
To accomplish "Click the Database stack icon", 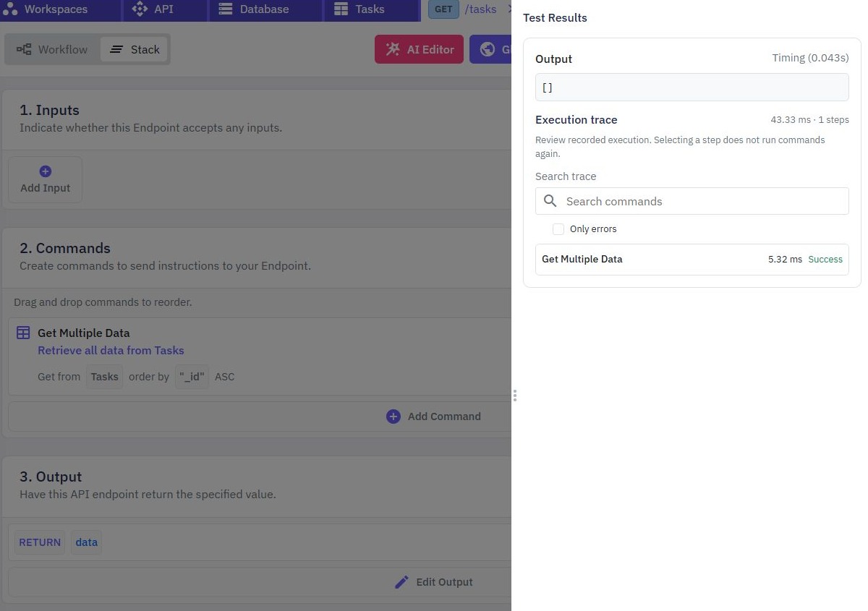I will [225, 9].
